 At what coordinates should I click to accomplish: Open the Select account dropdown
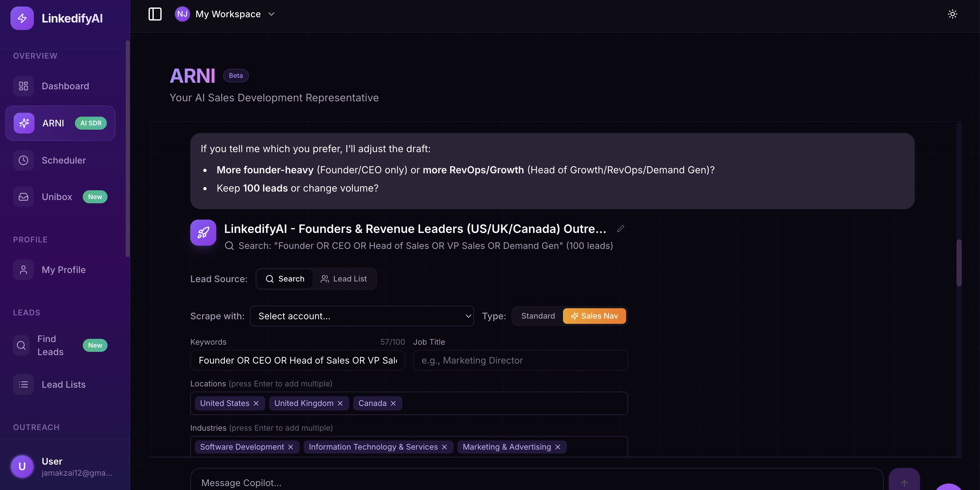[361, 316]
